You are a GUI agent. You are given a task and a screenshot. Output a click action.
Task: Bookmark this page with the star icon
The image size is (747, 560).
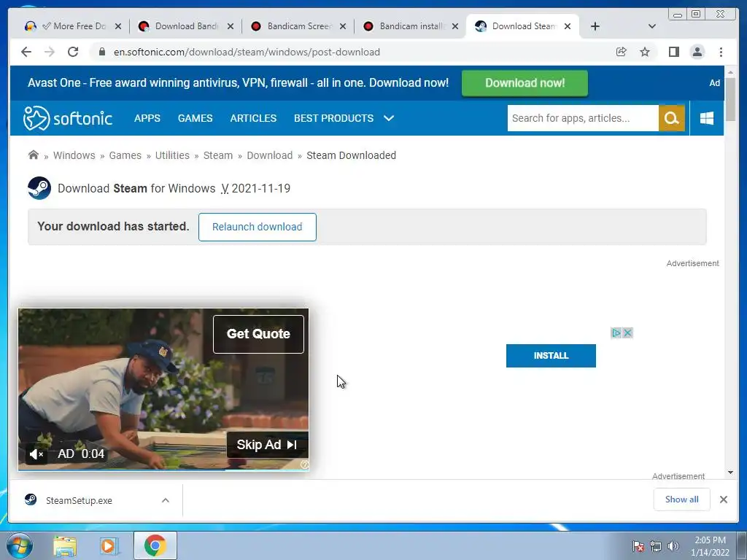point(645,52)
